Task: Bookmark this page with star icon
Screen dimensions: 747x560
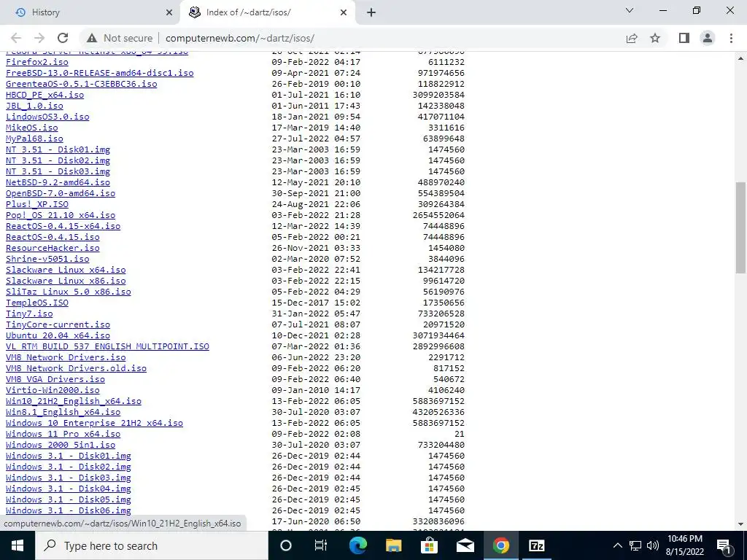Action: point(655,38)
